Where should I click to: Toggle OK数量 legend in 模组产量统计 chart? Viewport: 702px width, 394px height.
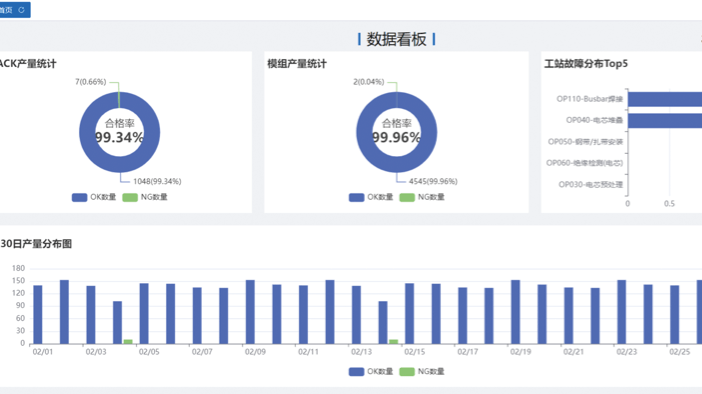coord(371,197)
